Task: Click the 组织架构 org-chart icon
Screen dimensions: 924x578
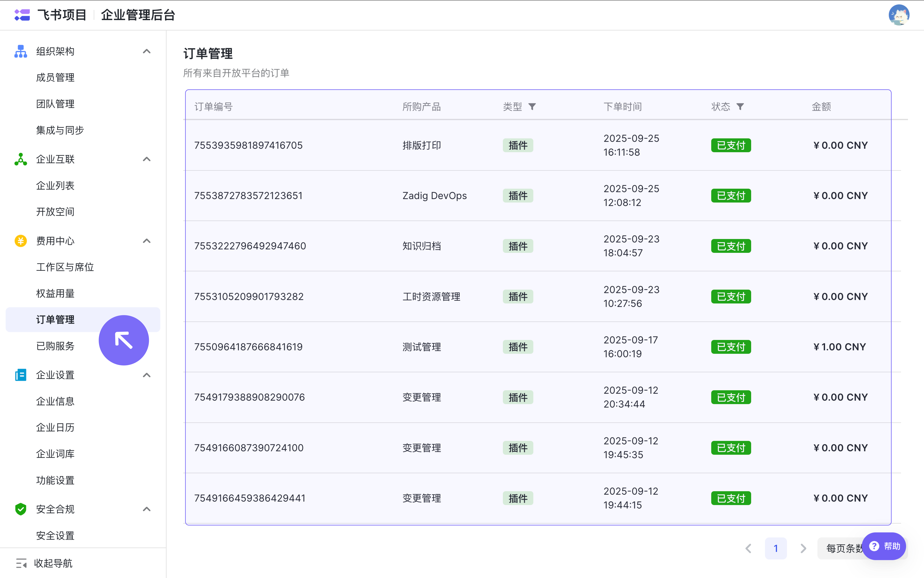Action: 21,51
